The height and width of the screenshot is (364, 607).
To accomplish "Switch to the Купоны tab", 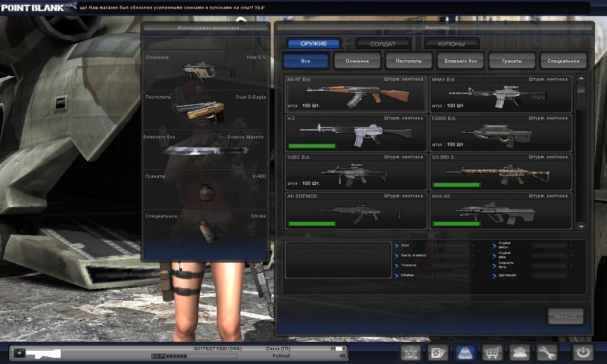I will [x=451, y=44].
